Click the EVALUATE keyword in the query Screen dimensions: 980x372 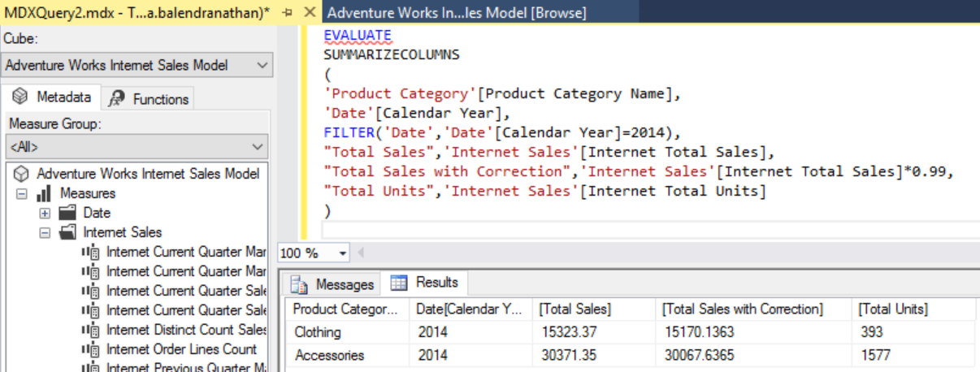[x=358, y=36]
